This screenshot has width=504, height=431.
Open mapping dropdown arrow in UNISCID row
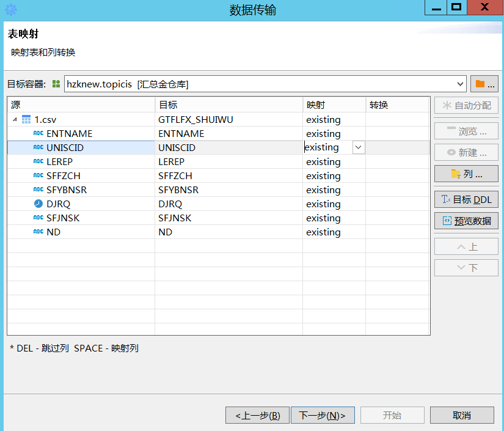(x=359, y=147)
